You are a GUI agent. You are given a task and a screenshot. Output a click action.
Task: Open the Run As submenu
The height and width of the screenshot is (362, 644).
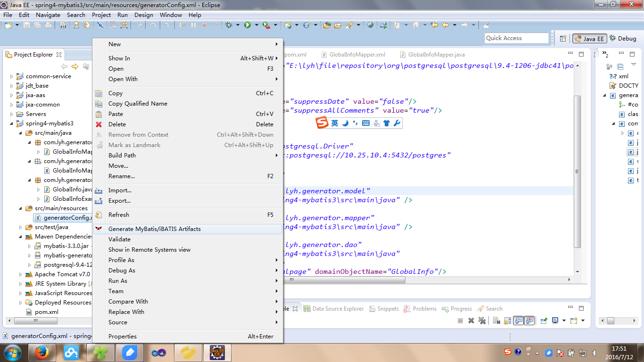187,280
